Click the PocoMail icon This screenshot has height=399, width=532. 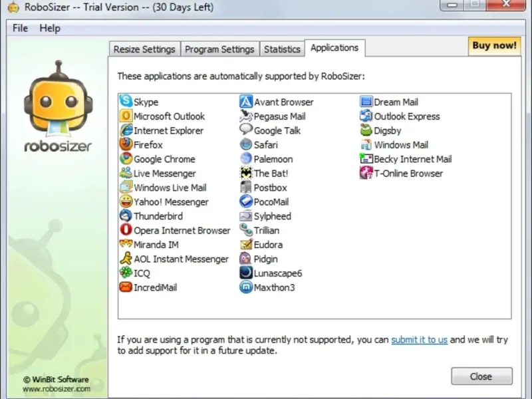[246, 201]
